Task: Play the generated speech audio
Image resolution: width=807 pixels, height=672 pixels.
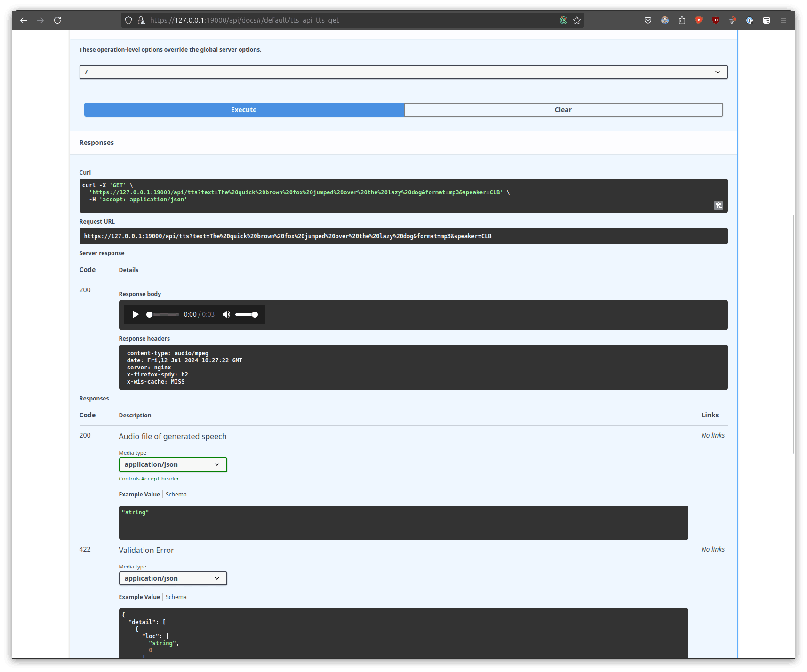Action: (135, 314)
